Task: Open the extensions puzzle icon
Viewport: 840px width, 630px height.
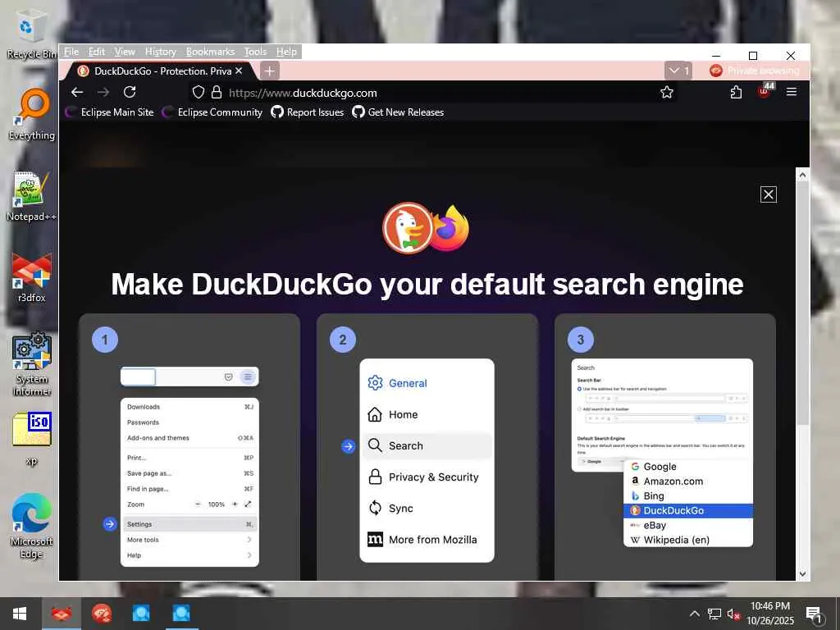Action: point(736,92)
